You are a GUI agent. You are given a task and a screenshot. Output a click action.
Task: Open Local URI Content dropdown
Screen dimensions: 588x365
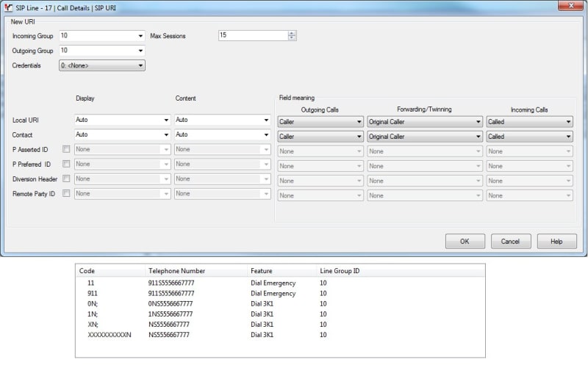click(x=223, y=120)
